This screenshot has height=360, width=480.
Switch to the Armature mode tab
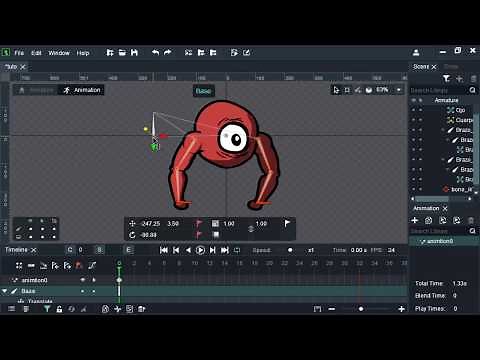click(37, 90)
